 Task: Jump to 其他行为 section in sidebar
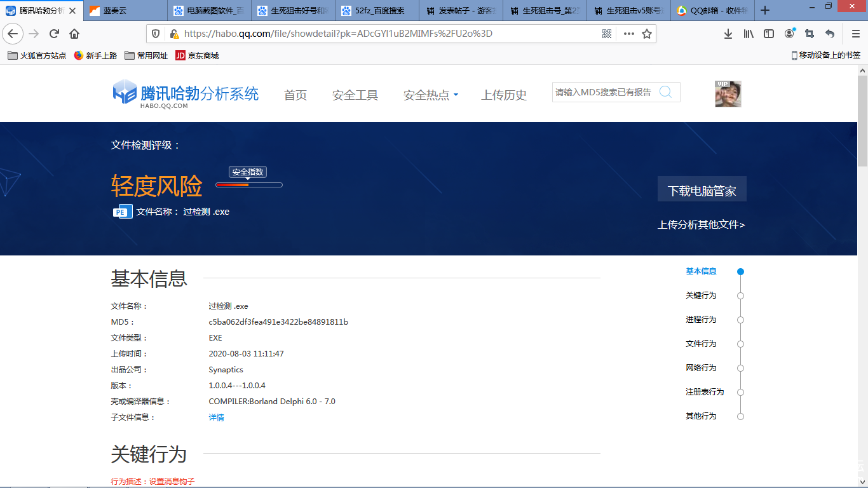[701, 416]
